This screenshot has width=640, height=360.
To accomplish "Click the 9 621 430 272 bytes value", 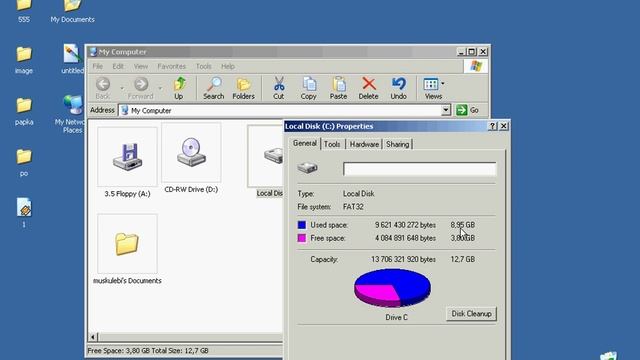I will (405, 225).
